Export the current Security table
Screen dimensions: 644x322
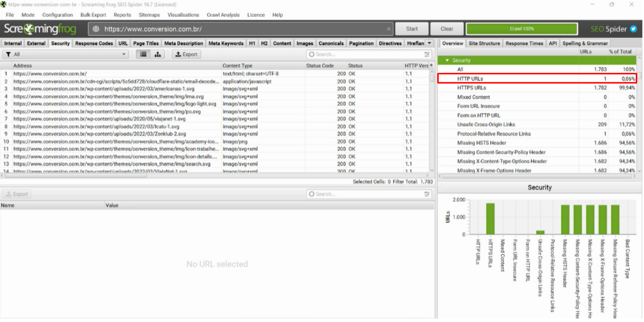point(186,54)
